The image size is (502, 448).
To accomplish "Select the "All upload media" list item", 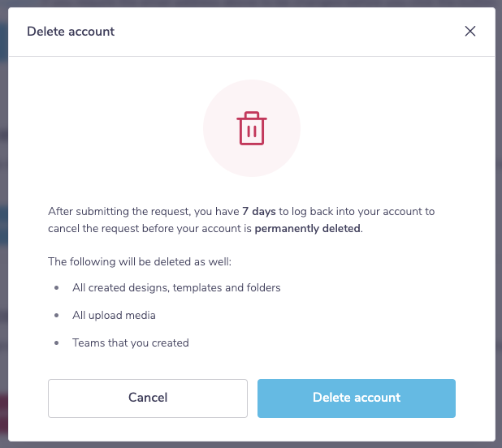I will click(114, 315).
